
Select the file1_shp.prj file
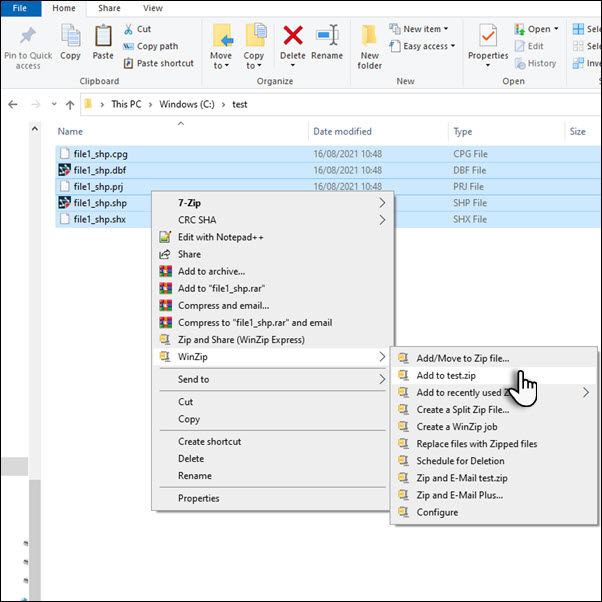click(x=98, y=187)
